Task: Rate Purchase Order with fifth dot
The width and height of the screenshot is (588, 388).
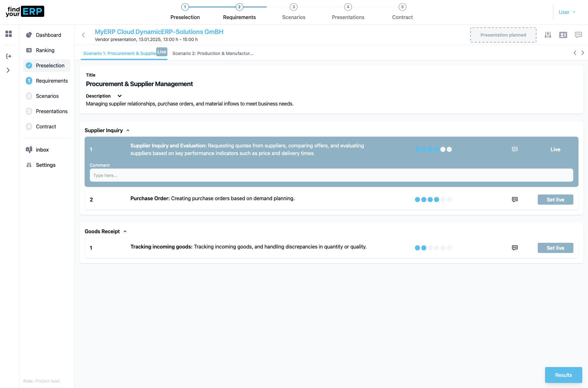Action: tap(443, 200)
